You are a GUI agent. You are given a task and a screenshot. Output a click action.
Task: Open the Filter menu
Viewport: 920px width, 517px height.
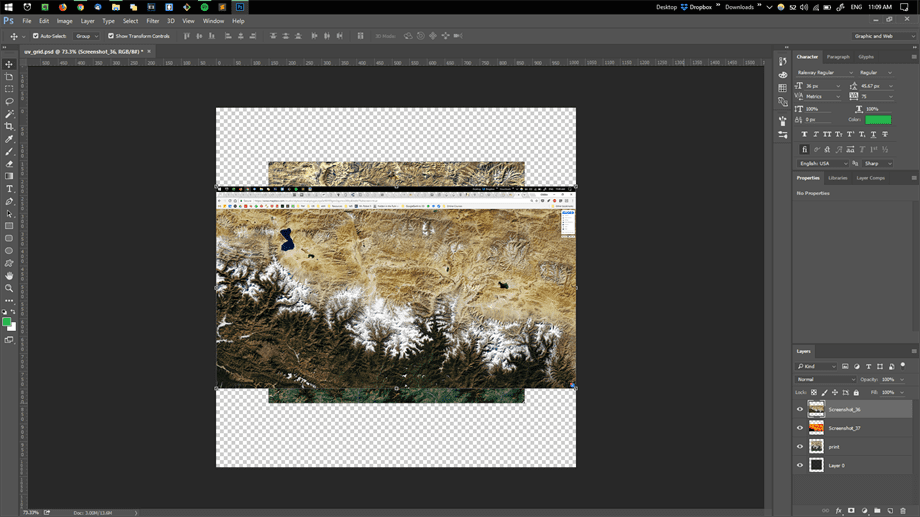[153, 21]
